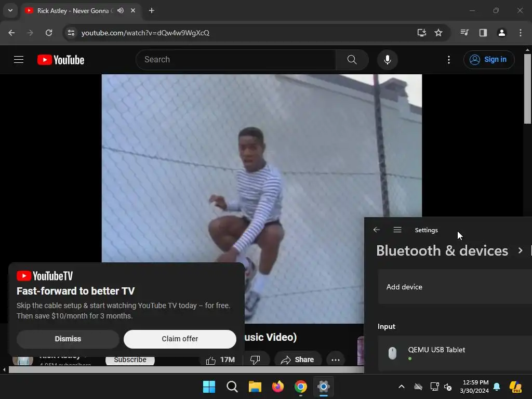Screen dimensions: 532x399
Task: Go back in Chrome browser
Action: (x=11, y=33)
